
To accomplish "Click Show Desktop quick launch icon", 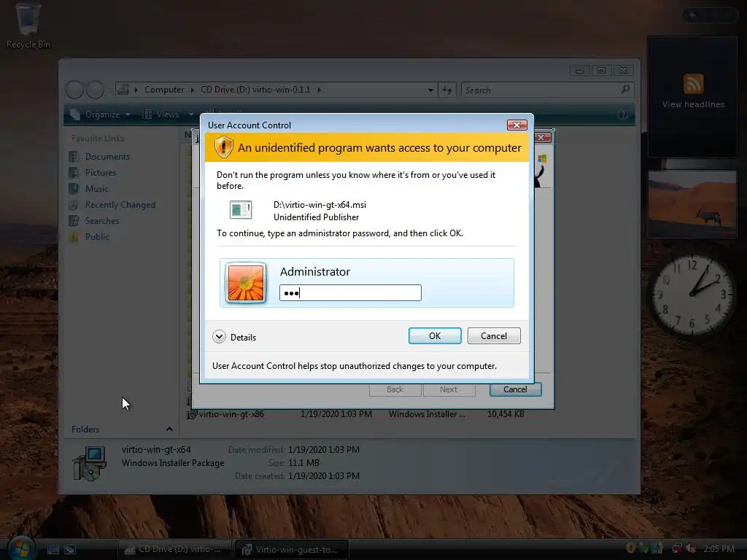I will (53, 550).
